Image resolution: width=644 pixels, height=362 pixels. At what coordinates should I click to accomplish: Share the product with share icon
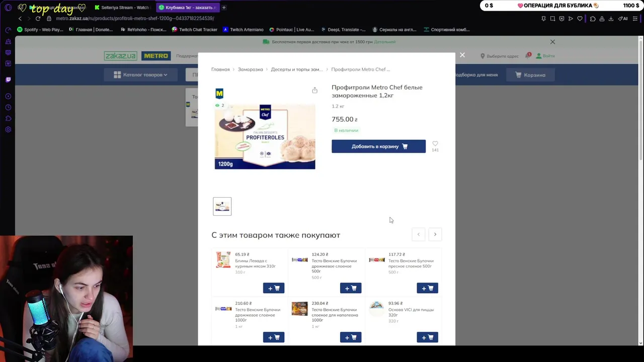click(314, 90)
